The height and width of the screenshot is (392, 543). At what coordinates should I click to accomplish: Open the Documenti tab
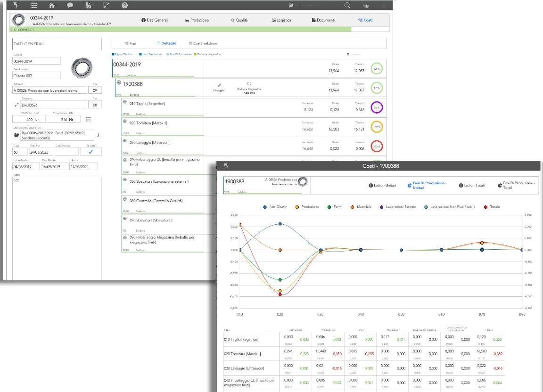pos(323,20)
